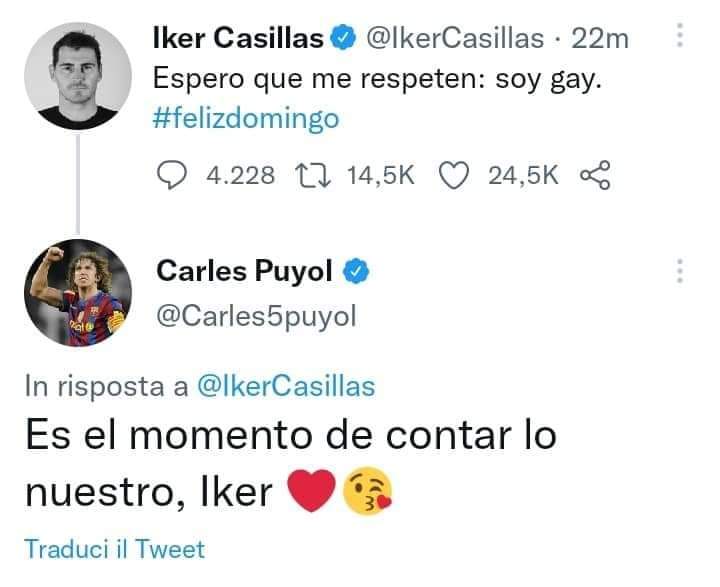Click the verified badge beside Iker Casillas
The image size is (720, 587).
[x=342, y=39]
